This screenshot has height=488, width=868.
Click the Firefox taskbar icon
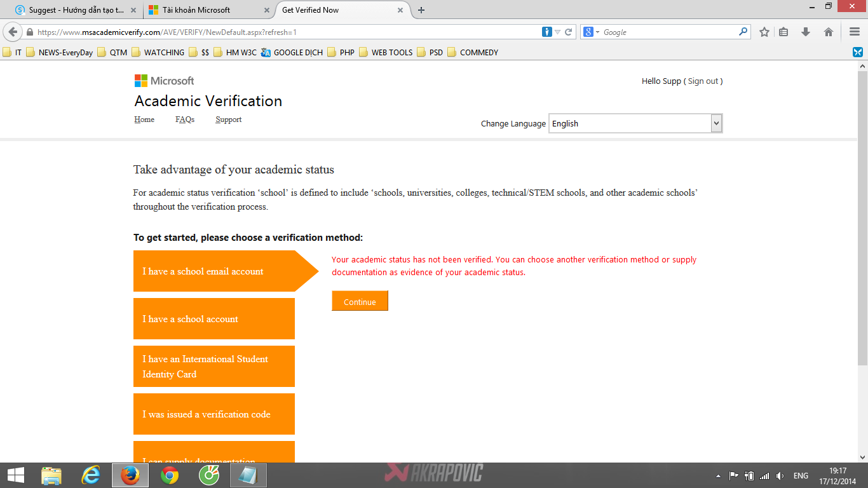pos(130,475)
